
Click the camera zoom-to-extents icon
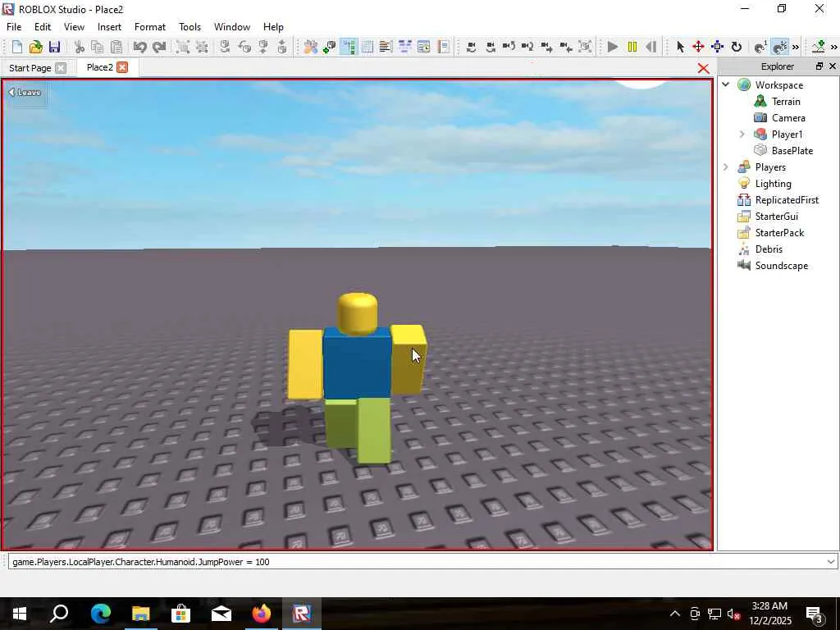point(585,47)
